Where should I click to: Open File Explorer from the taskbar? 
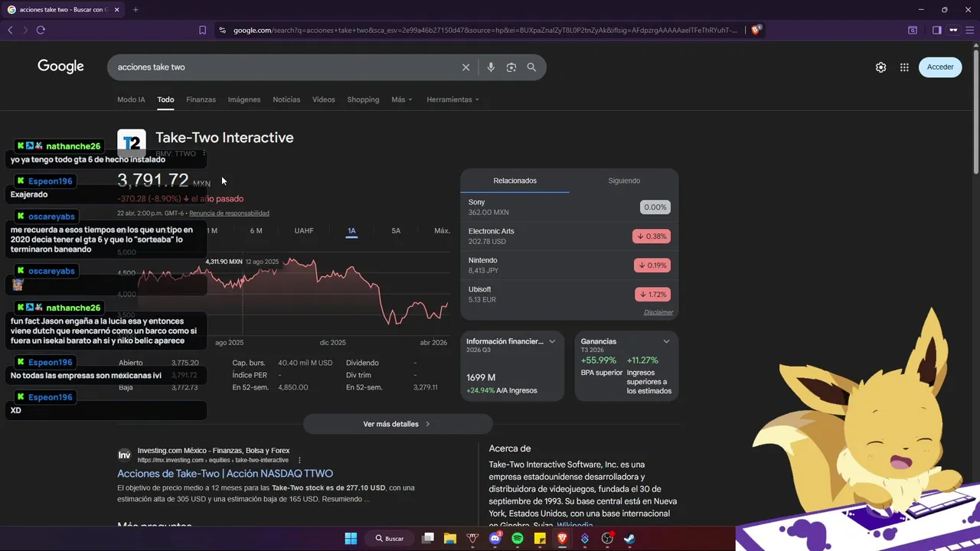(x=450, y=539)
